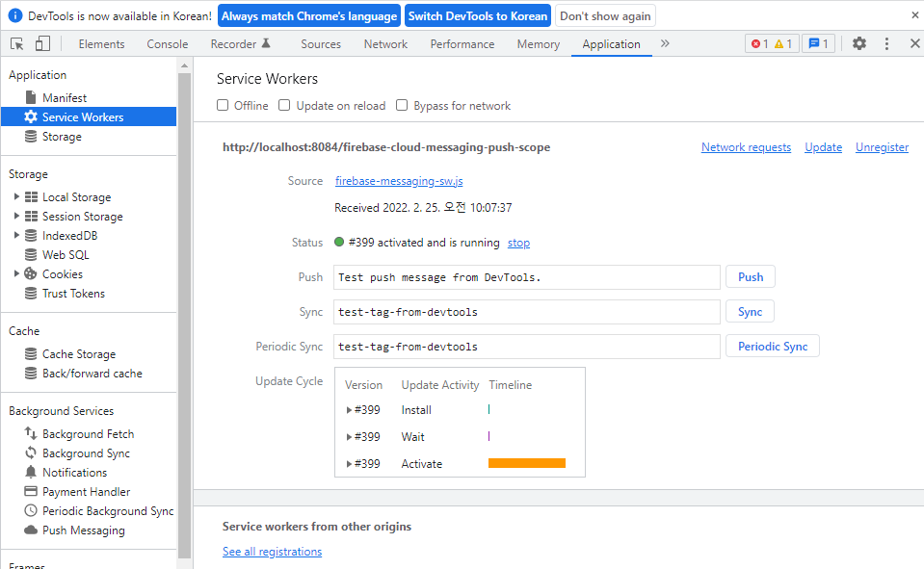
Task: Click the orange Activate timeline bar
Action: (527, 463)
